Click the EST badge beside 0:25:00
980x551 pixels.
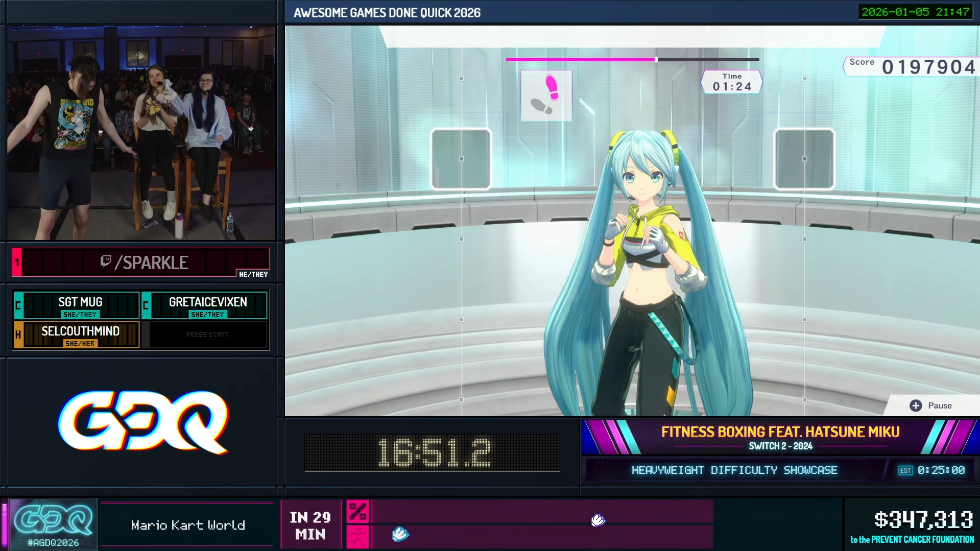[905, 470]
